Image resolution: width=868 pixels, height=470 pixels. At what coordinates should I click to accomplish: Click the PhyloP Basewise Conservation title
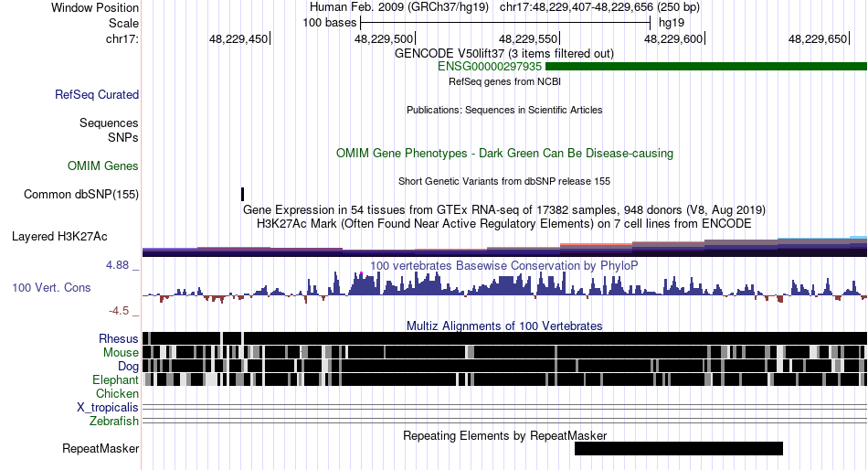point(504,265)
